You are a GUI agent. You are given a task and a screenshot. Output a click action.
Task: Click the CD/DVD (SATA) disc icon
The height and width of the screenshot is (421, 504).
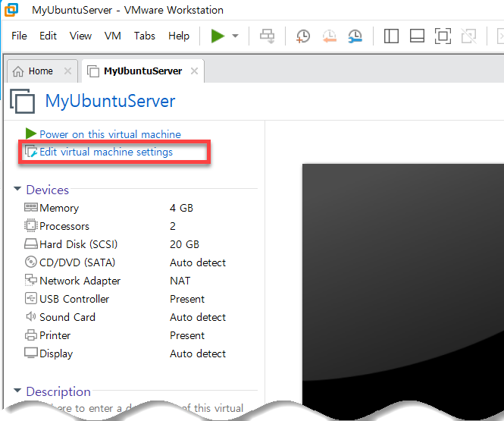tap(31, 262)
